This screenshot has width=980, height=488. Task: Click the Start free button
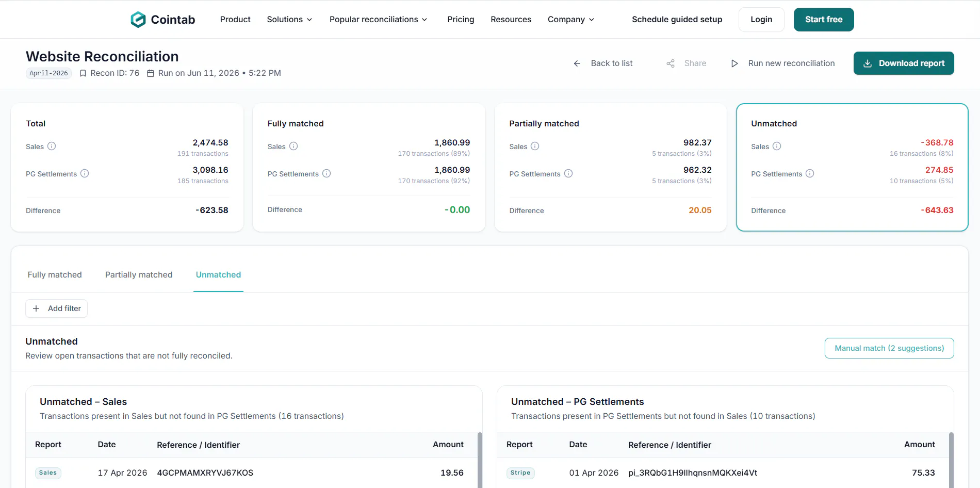point(824,20)
